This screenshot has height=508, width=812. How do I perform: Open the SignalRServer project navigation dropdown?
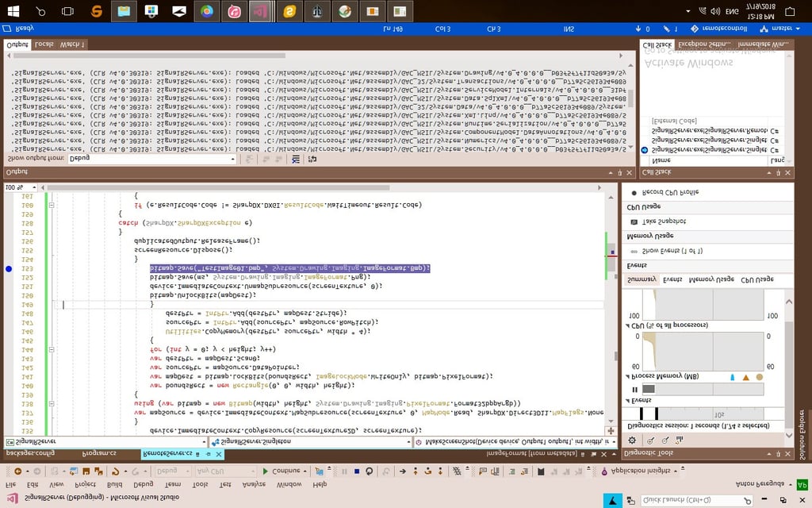point(106,441)
